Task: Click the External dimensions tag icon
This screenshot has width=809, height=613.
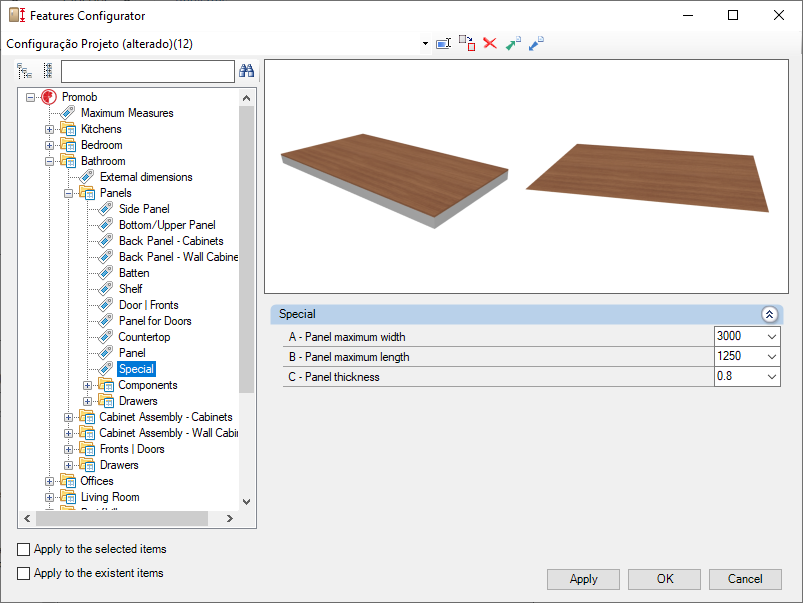Action: [87, 176]
